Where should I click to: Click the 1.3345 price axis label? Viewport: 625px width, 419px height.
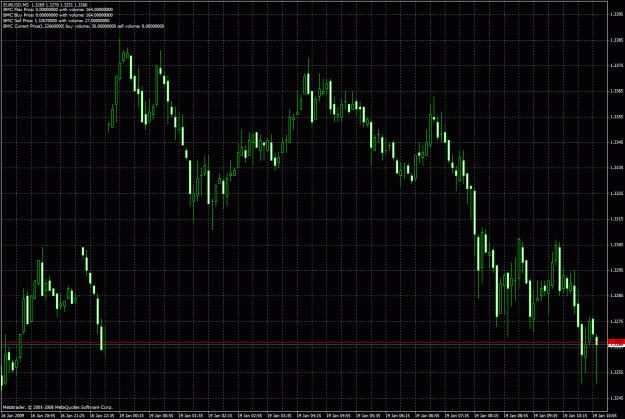tap(616, 142)
